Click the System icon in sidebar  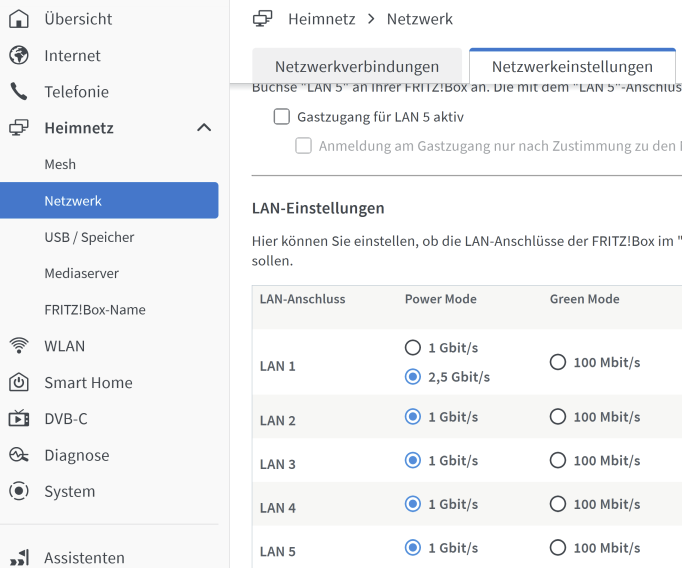pyautogui.click(x=18, y=492)
